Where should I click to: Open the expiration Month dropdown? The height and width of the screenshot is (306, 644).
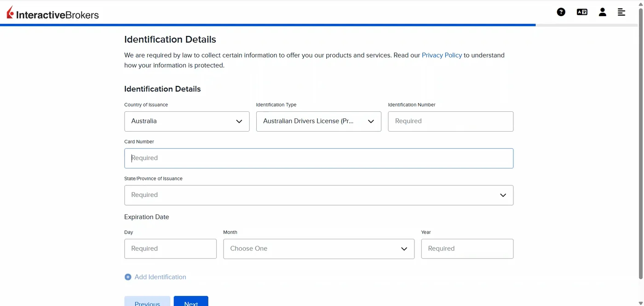319,248
